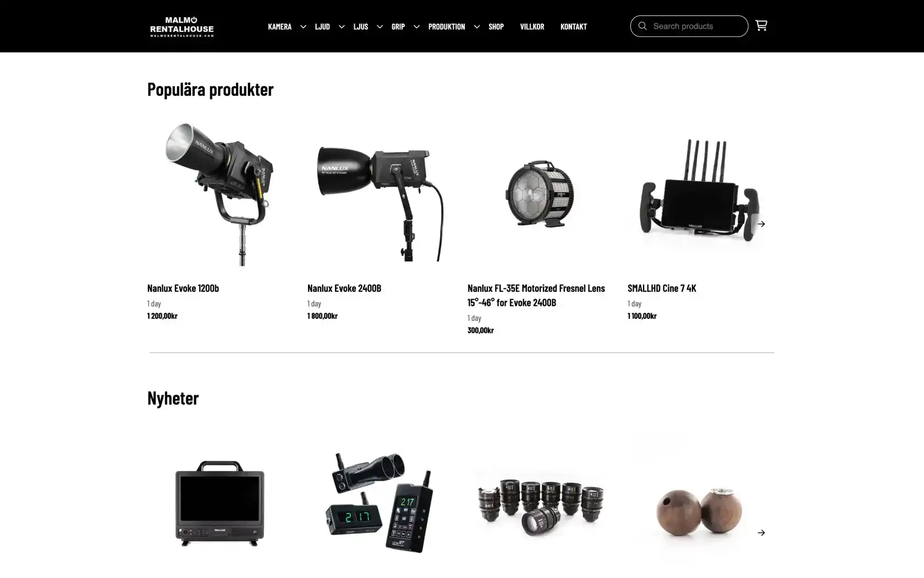Advance Populära produkter carousel with arrow
The width and height of the screenshot is (924, 578).
point(761,224)
